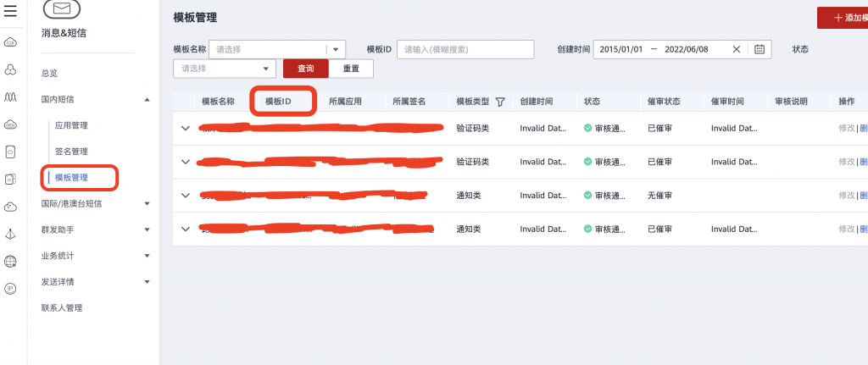This screenshot has height=365, width=868.
Task: Click the envelope logo above 消息&短信
Action: 61,8
